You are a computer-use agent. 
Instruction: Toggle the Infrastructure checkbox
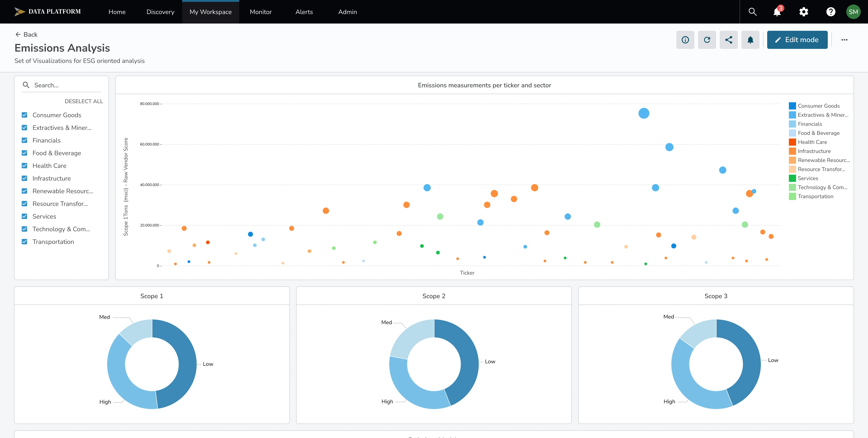point(24,178)
